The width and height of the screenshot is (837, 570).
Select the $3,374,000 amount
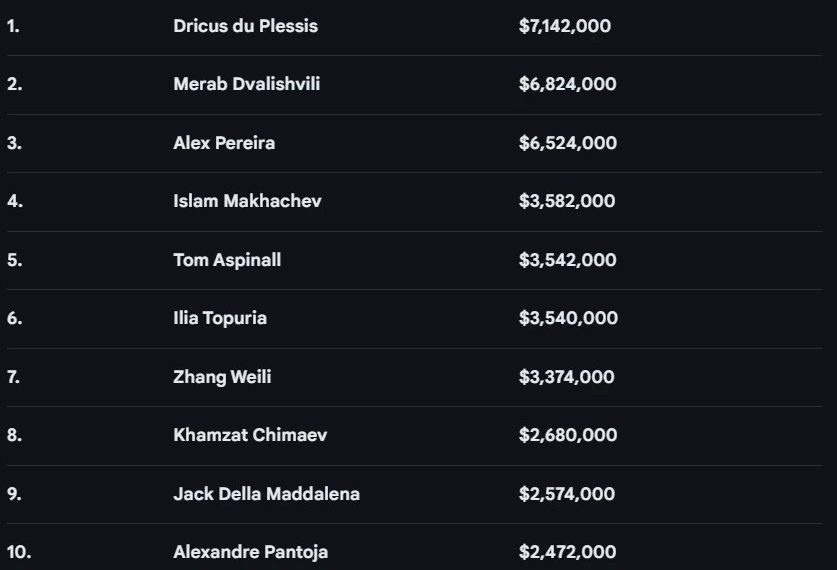pyautogui.click(x=566, y=377)
